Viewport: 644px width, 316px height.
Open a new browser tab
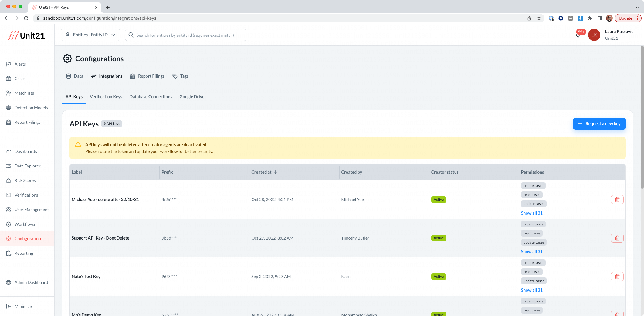click(108, 8)
